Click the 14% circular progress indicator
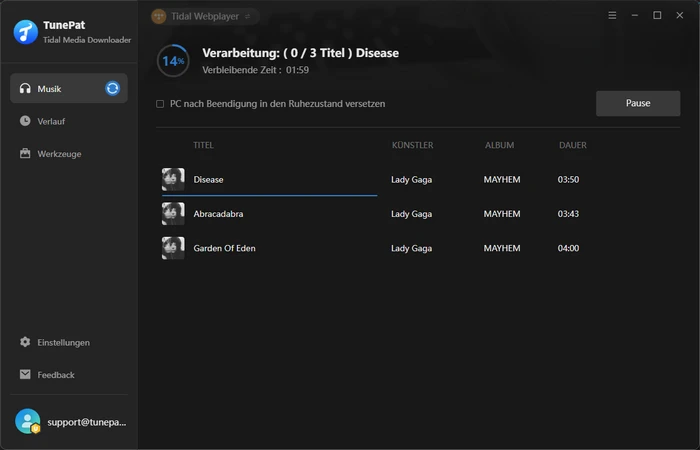 coord(173,61)
